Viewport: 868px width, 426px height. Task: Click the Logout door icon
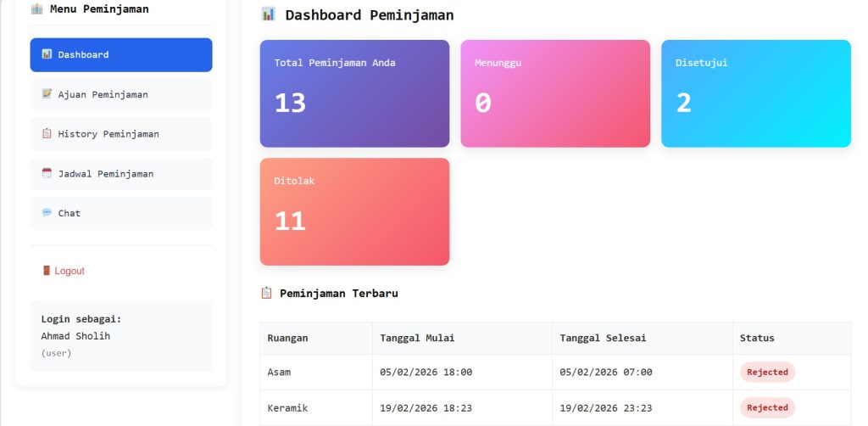tap(47, 271)
